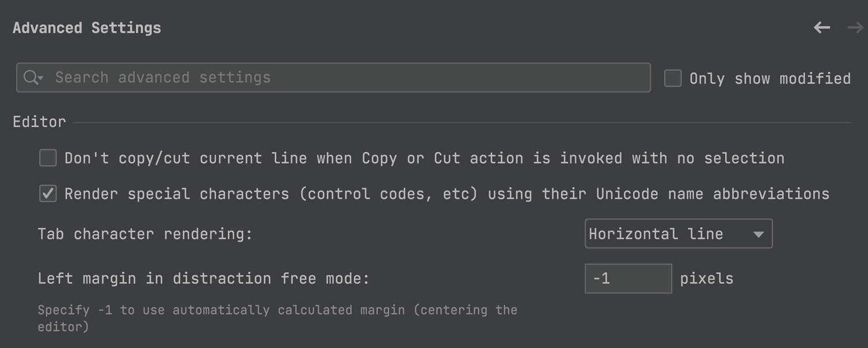This screenshot has width=868, height=348.
Task: Check the Don't copy/cut current line box
Action: pyautogui.click(x=48, y=158)
